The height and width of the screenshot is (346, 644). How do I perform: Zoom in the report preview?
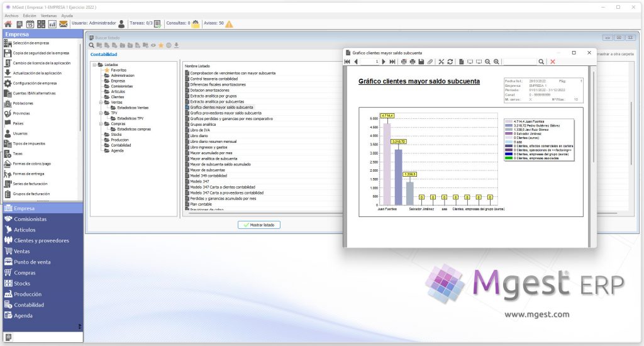(497, 62)
